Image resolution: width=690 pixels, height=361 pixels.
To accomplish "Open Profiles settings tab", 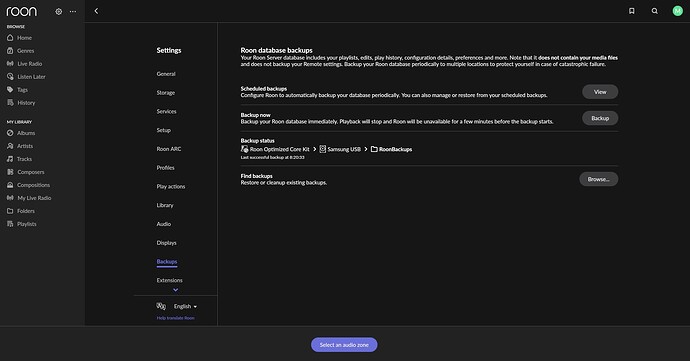I will (165, 168).
